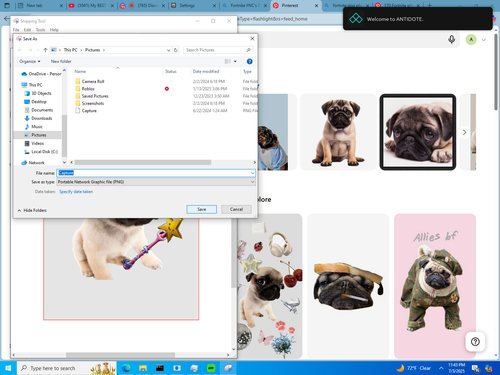Image resolution: width=500 pixels, height=375 pixels.
Task: Click the Save button in Save As dialog
Action: (x=202, y=209)
